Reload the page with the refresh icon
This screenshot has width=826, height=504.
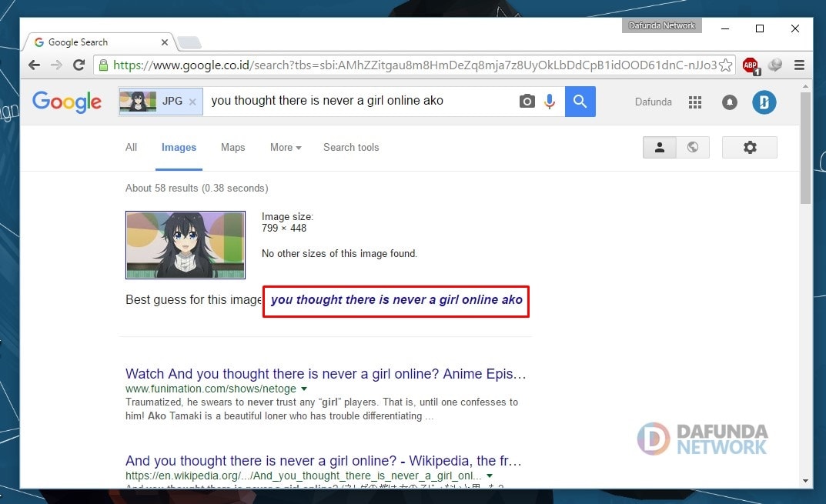click(x=79, y=65)
